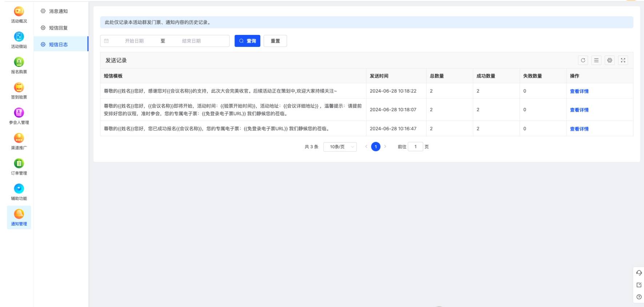
Task: Click the template text starting 感谢您对
Action: point(220,91)
